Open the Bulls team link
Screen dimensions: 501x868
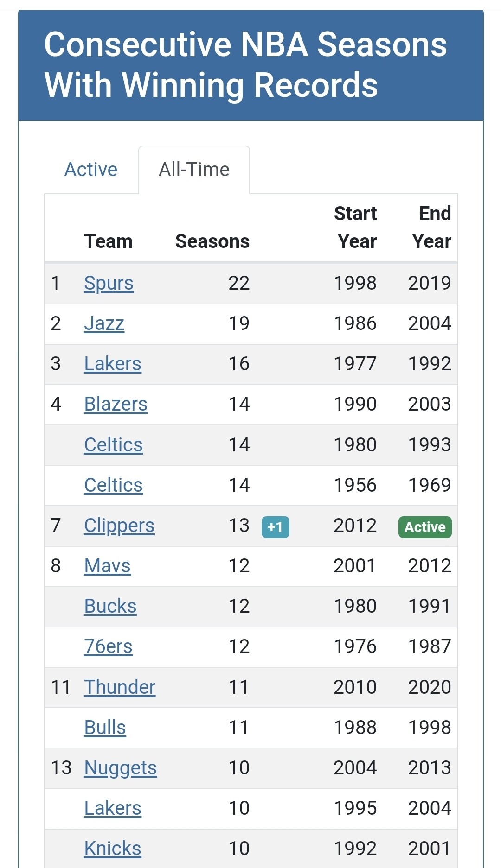[x=105, y=728]
